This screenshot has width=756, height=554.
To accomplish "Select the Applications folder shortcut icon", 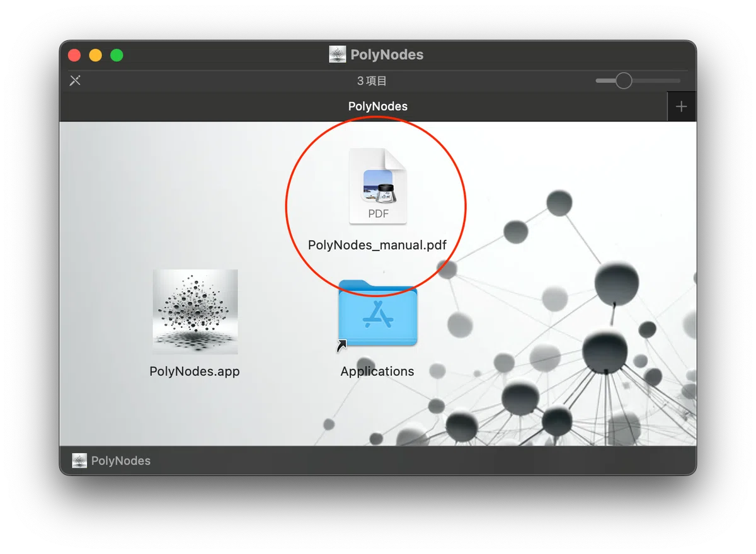I will point(377,314).
